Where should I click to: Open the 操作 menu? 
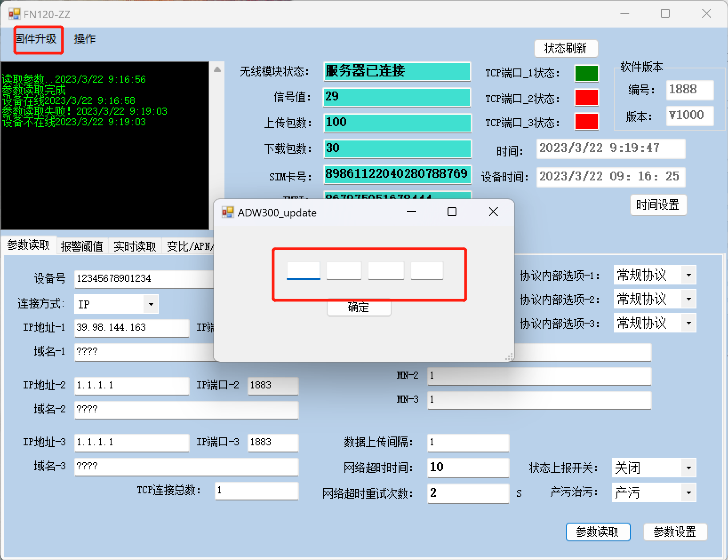84,39
